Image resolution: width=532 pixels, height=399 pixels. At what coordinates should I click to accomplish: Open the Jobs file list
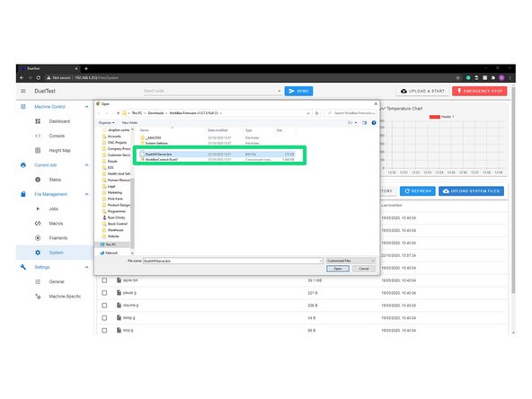point(54,208)
